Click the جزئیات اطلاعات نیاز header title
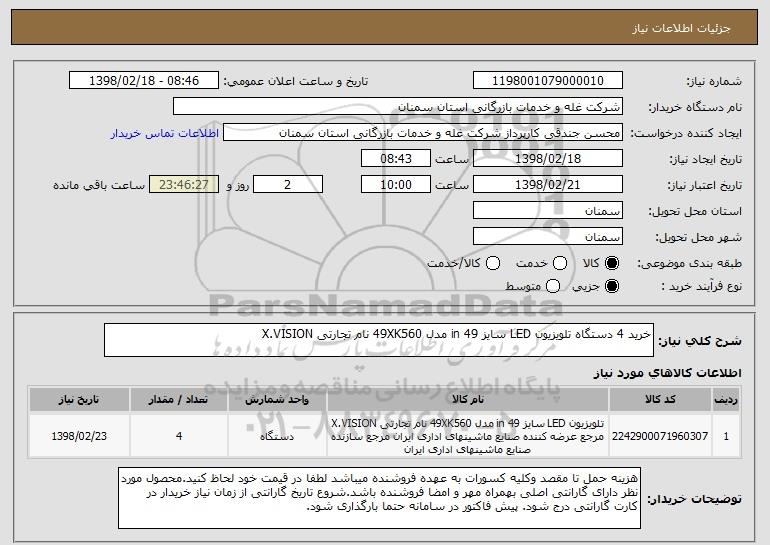Image resolution: width=770 pixels, height=545 pixels. coord(681,28)
